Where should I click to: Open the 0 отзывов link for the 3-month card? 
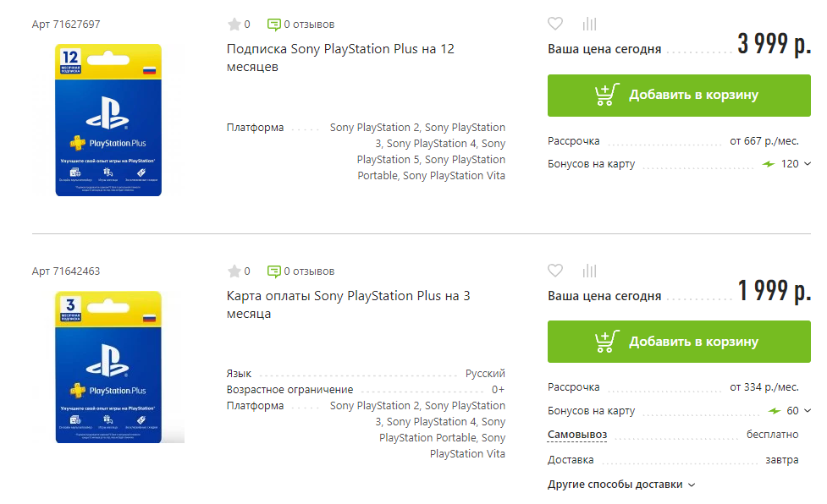tap(301, 271)
